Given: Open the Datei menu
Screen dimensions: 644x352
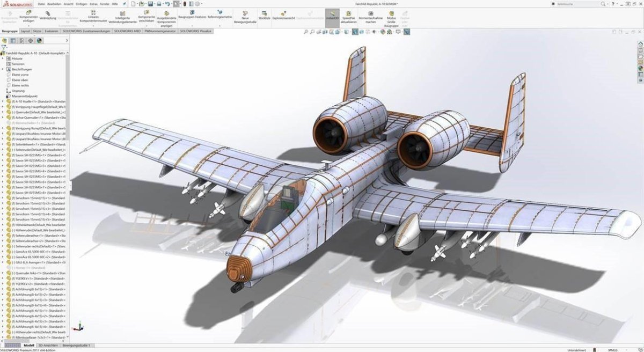Looking at the screenshot, I should 41,4.
